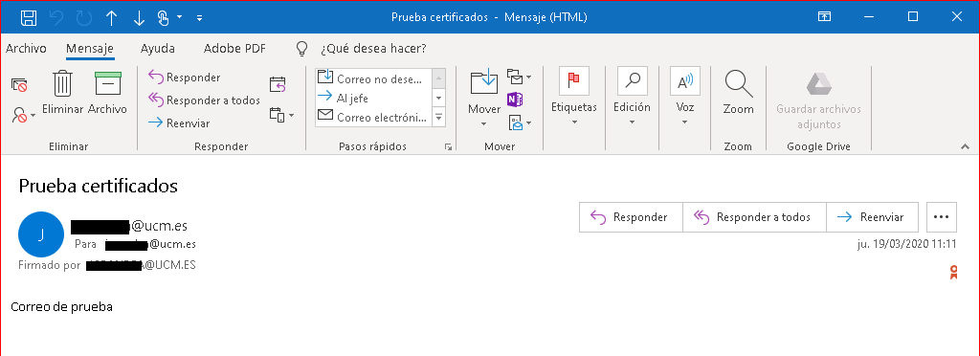This screenshot has width=980, height=356.
Task: Expand the Pasos rápidos gallery list
Action: point(438,117)
